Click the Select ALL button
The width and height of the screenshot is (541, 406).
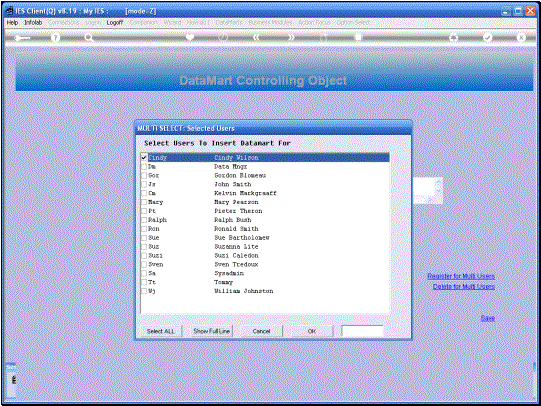click(160, 331)
